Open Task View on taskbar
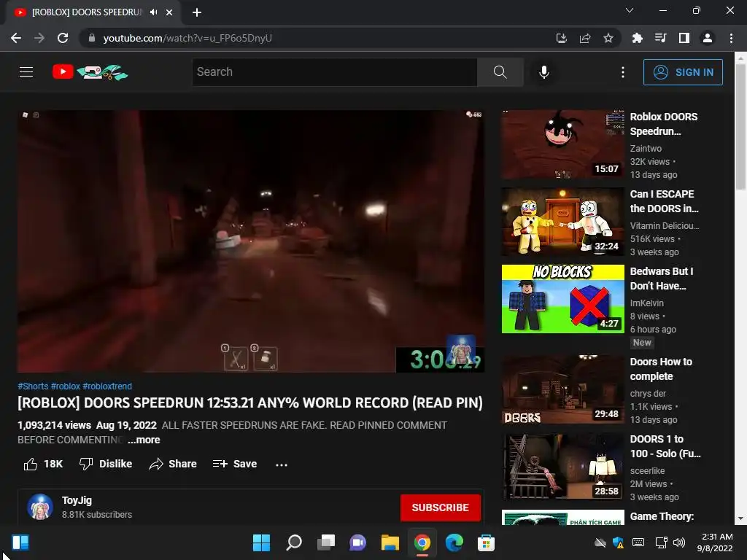The image size is (747, 560). [x=326, y=542]
